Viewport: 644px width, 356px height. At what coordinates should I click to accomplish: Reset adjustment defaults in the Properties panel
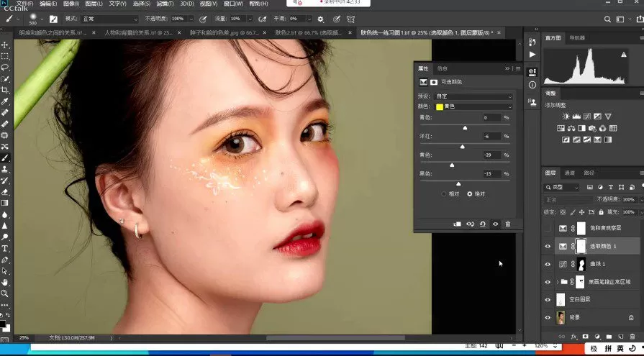pos(483,224)
